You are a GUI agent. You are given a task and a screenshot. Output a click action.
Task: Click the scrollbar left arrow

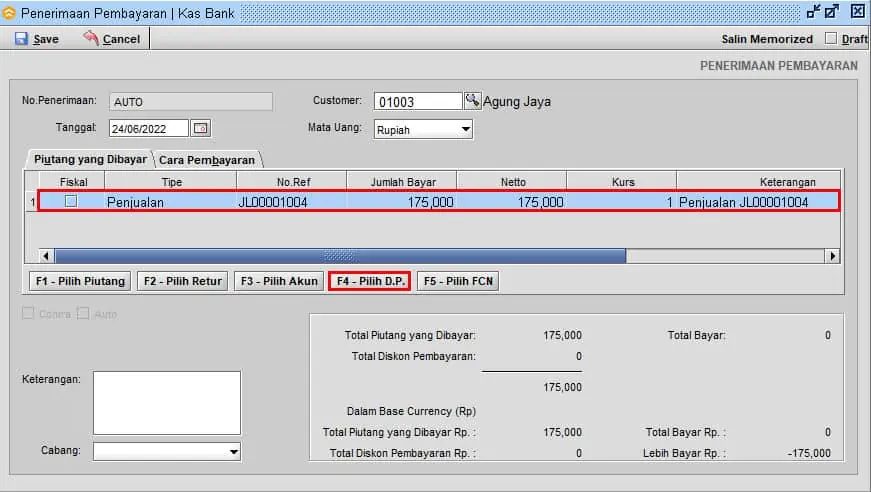(46, 256)
